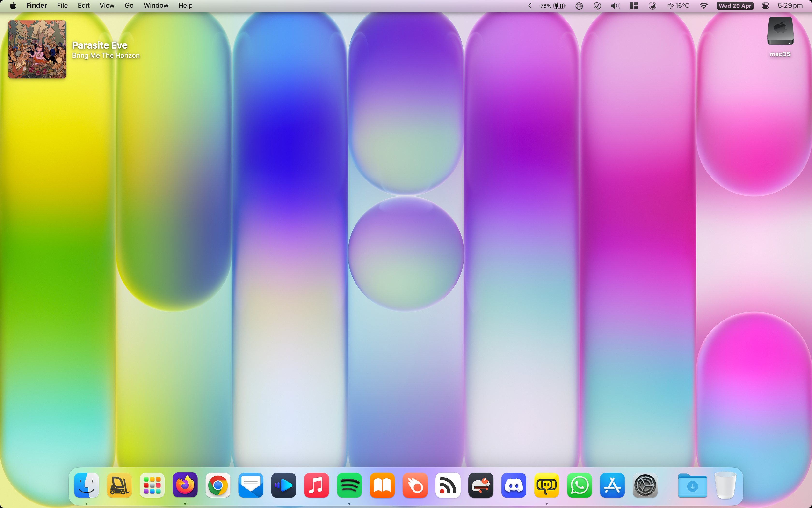Open the File menu
Screen dimensions: 812x508
[x=62, y=6]
